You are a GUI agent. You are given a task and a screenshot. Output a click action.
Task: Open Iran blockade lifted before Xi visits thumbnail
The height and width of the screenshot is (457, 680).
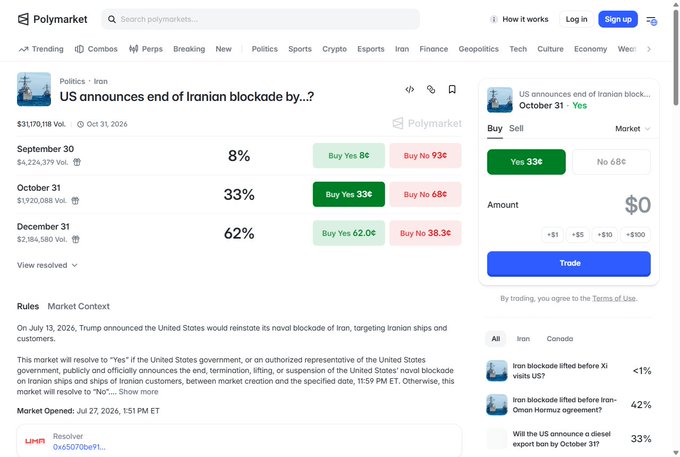tap(497, 371)
